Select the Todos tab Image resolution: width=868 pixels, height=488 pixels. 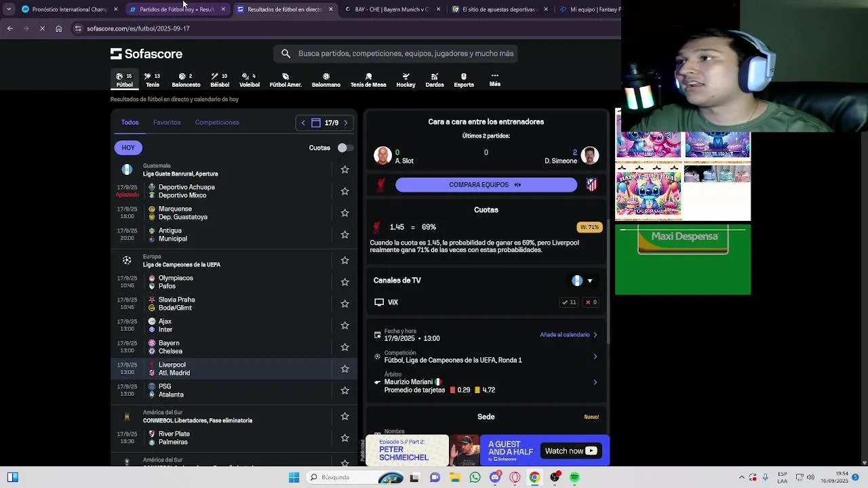click(x=130, y=123)
